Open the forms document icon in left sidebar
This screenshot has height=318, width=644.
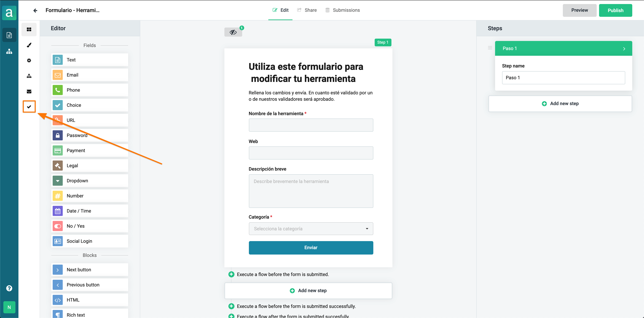tap(9, 35)
